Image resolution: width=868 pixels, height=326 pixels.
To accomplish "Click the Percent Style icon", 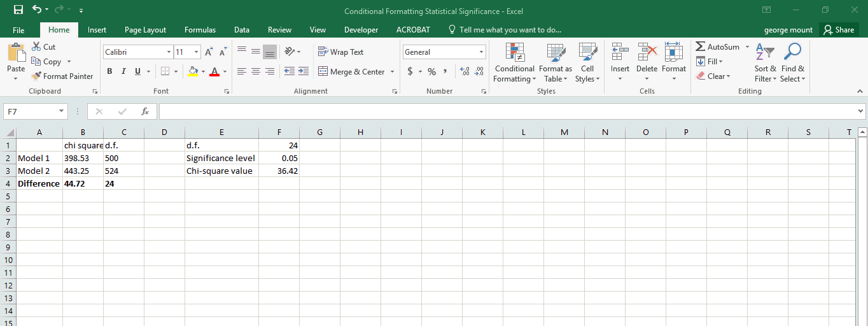I will [x=431, y=72].
